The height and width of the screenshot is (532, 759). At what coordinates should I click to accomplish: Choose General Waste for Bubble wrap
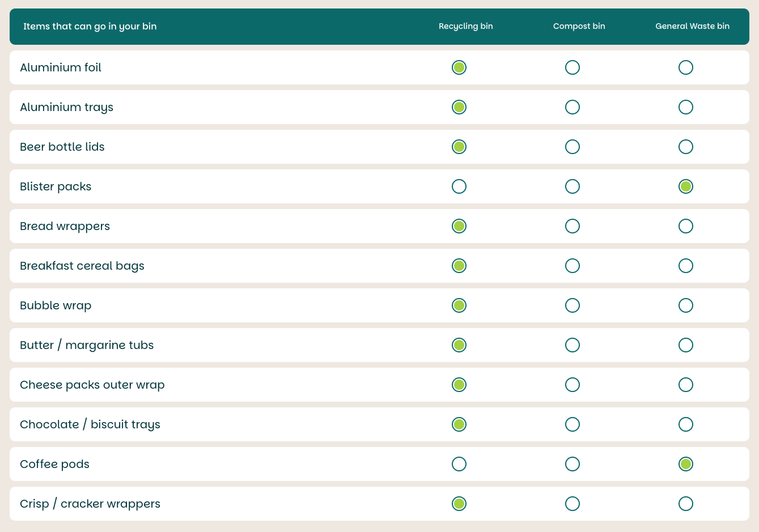[686, 305]
